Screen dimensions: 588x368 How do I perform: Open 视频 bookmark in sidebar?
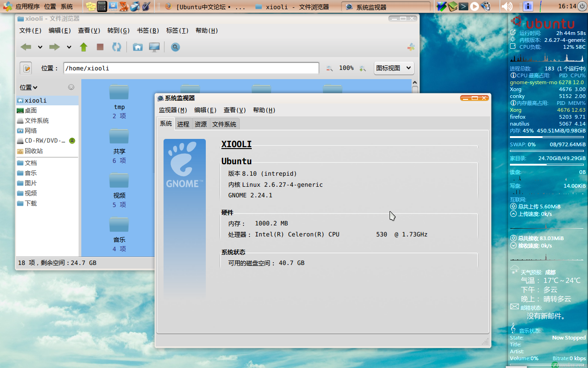[47, 193]
